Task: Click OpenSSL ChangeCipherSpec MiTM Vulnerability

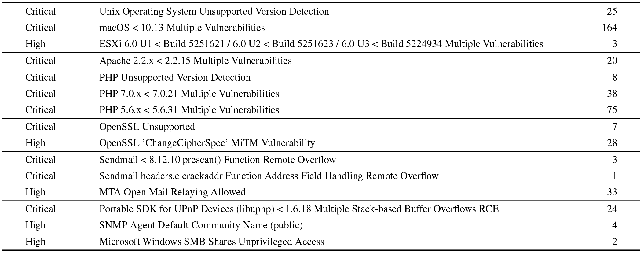Action: click(x=207, y=143)
